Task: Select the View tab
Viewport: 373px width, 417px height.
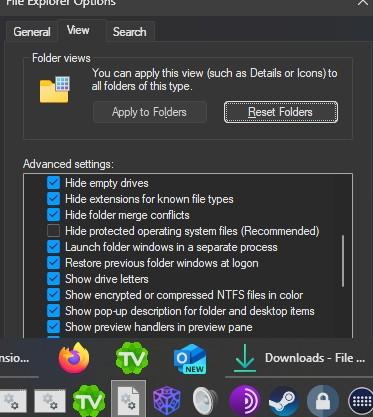Action: (78, 30)
